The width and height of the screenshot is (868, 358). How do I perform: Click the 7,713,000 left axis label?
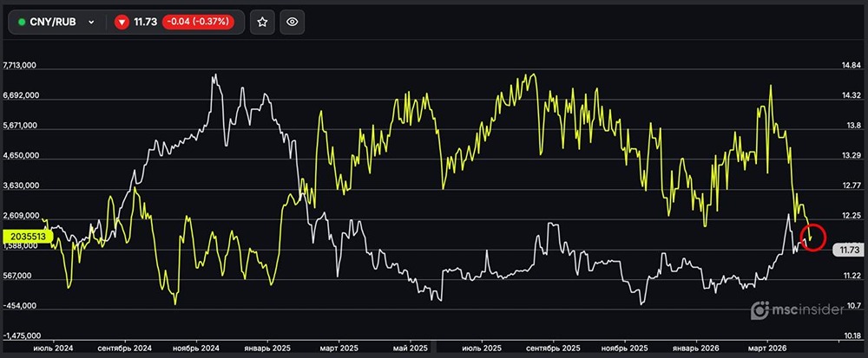coord(20,65)
